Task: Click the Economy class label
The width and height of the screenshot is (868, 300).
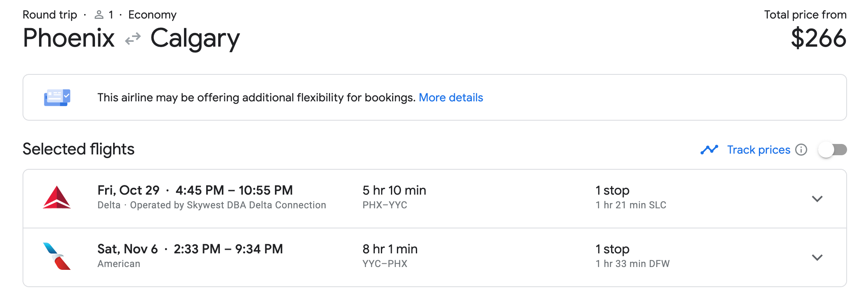Action: pos(152,15)
